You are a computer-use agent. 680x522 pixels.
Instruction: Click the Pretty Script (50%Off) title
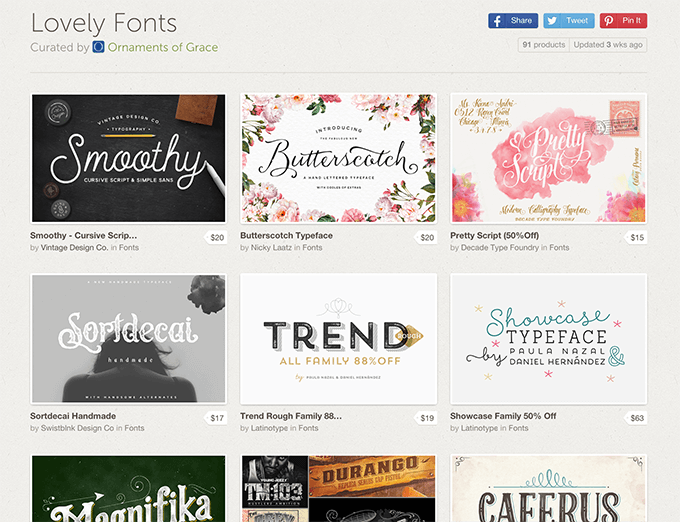[x=494, y=235]
